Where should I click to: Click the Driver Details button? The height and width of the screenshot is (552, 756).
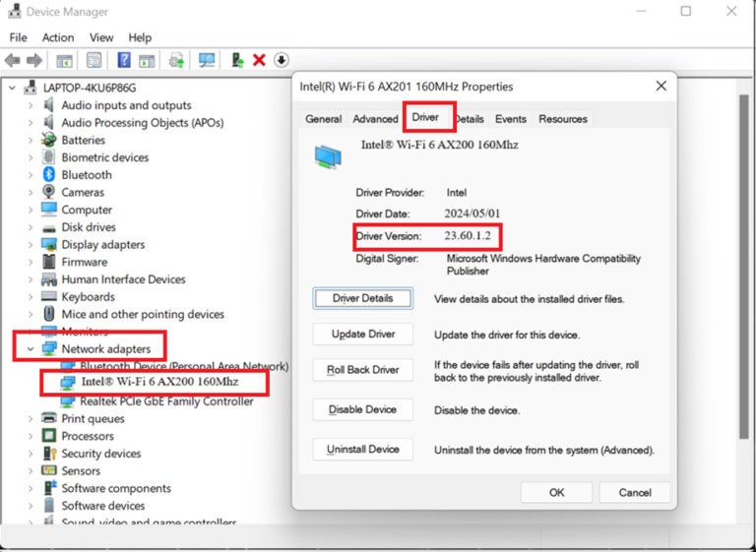pyautogui.click(x=362, y=298)
